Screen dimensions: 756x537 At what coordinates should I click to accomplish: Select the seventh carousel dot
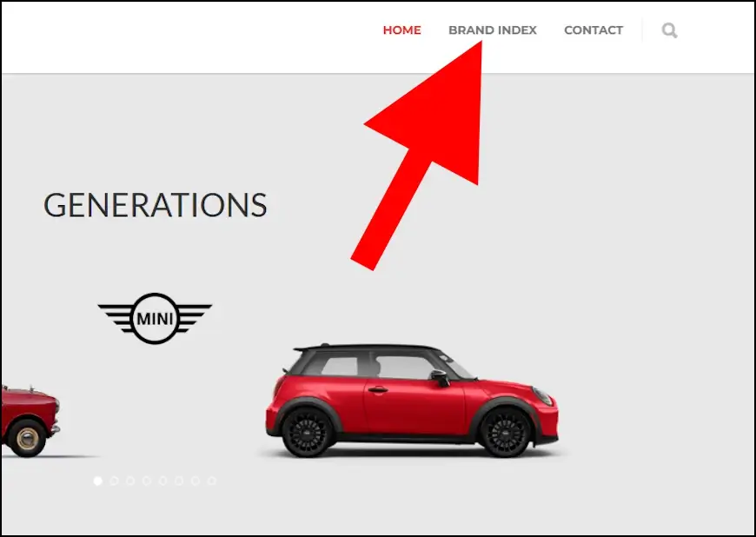click(196, 481)
